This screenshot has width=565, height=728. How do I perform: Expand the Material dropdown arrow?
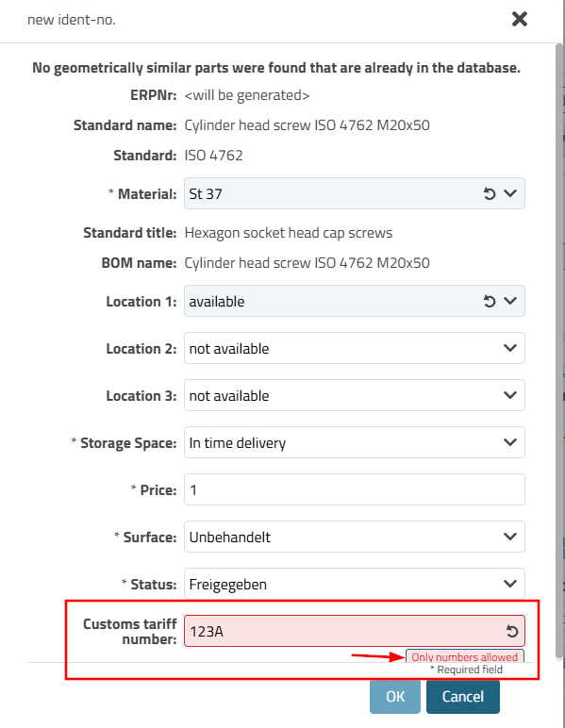510,193
